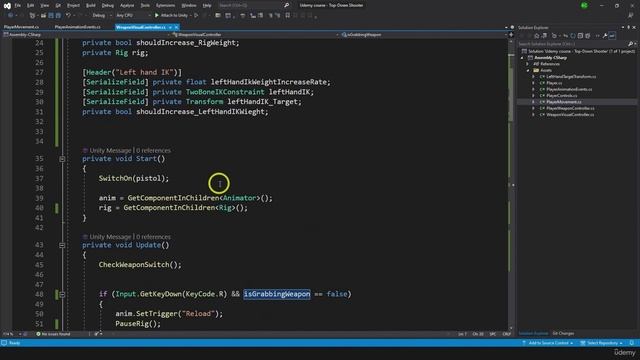Click the search magnifier icon in title bar
The width and height of the screenshot is (640, 360).
287,6
